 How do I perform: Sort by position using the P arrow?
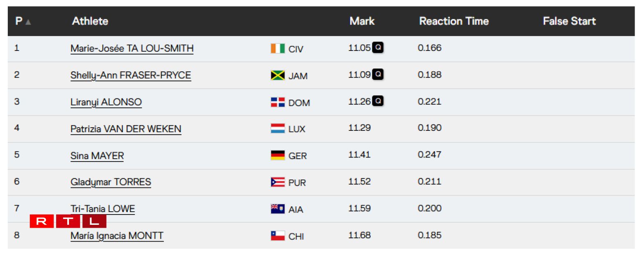(28, 22)
